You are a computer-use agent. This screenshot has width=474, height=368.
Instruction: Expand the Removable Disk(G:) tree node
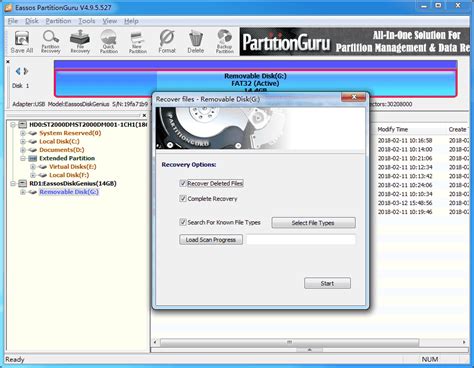point(23,192)
